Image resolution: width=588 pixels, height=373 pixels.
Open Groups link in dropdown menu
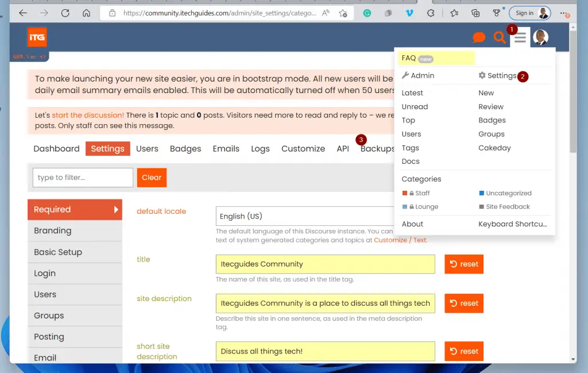click(x=492, y=134)
